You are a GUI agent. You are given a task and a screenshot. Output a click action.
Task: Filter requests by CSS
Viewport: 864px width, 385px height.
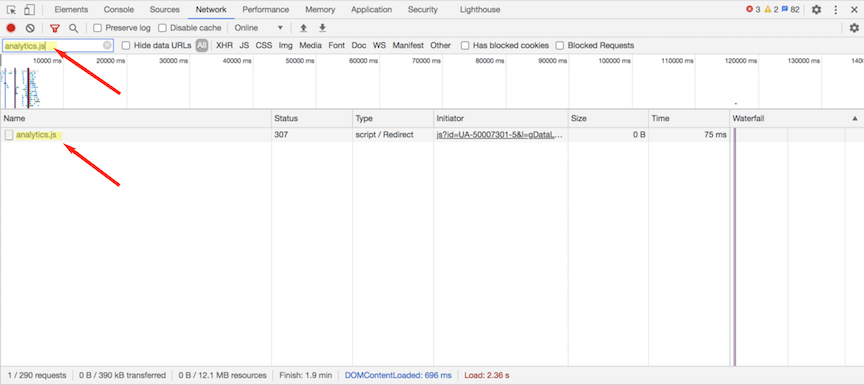click(x=264, y=45)
